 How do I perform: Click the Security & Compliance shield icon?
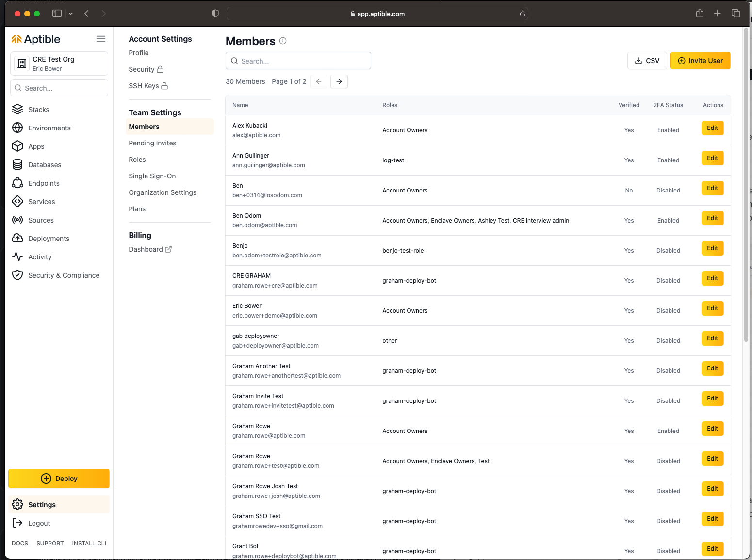pos(17,275)
